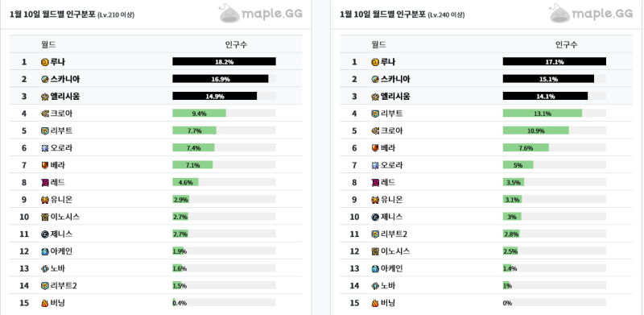Click the 베라 shield icon in left table
Screen dimensions: 644x315
[45, 165]
